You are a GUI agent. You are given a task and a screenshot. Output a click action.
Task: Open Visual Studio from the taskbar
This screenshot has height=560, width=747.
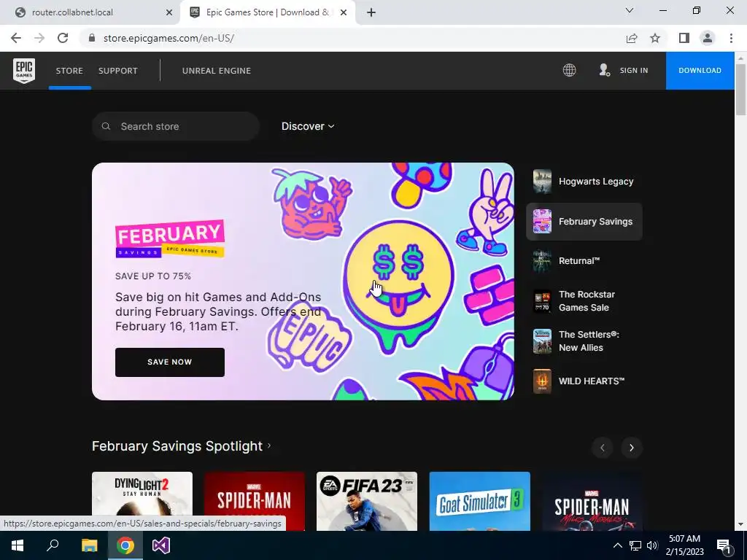point(161,545)
